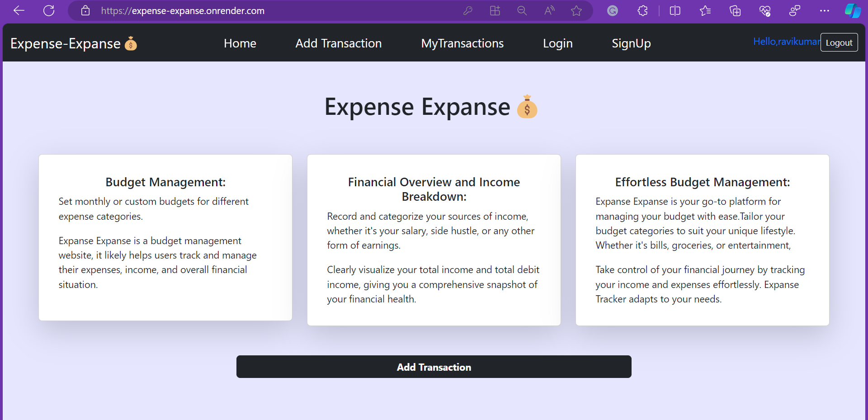The width and height of the screenshot is (868, 420).
Task: Open the Copilot sidebar icon
Action: 853,10
